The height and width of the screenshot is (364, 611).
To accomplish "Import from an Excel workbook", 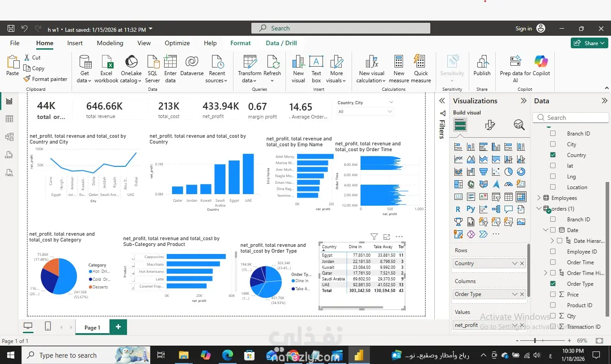I will click(x=106, y=69).
